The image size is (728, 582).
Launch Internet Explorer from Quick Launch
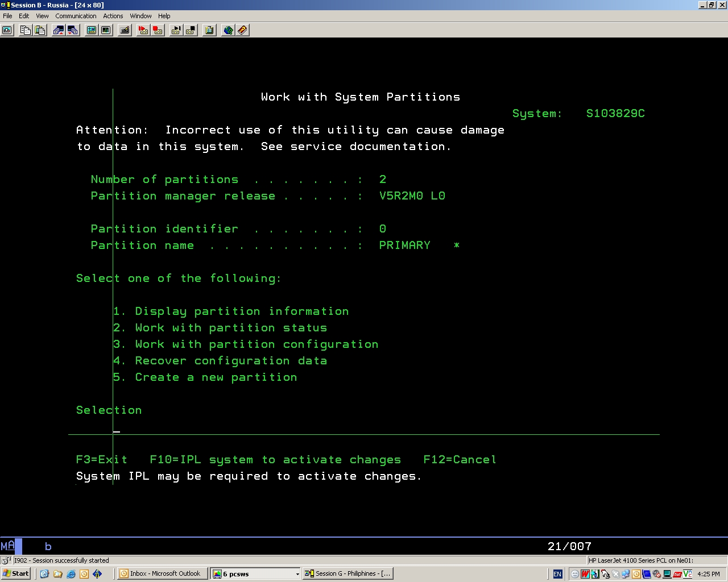click(71, 574)
